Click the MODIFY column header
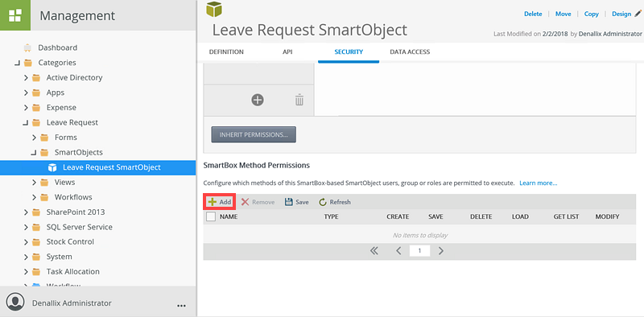644x317 pixels. [607, 216]
